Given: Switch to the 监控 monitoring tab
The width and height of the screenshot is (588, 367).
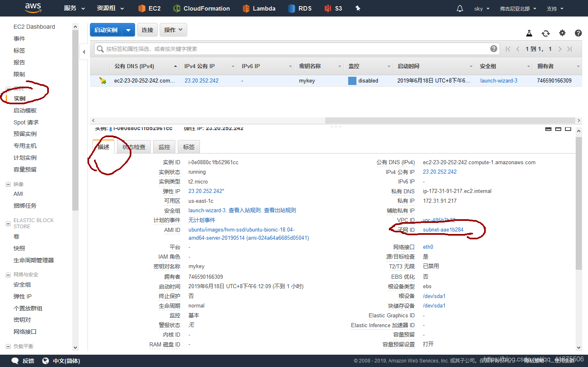Looking at the screenshot, I should [164, 147].
